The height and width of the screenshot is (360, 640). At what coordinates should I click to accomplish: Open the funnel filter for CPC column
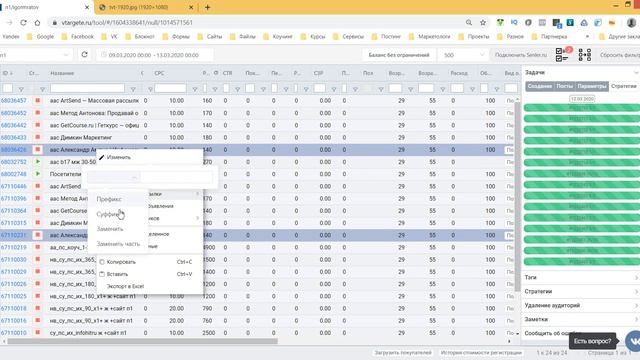[195, 89]
